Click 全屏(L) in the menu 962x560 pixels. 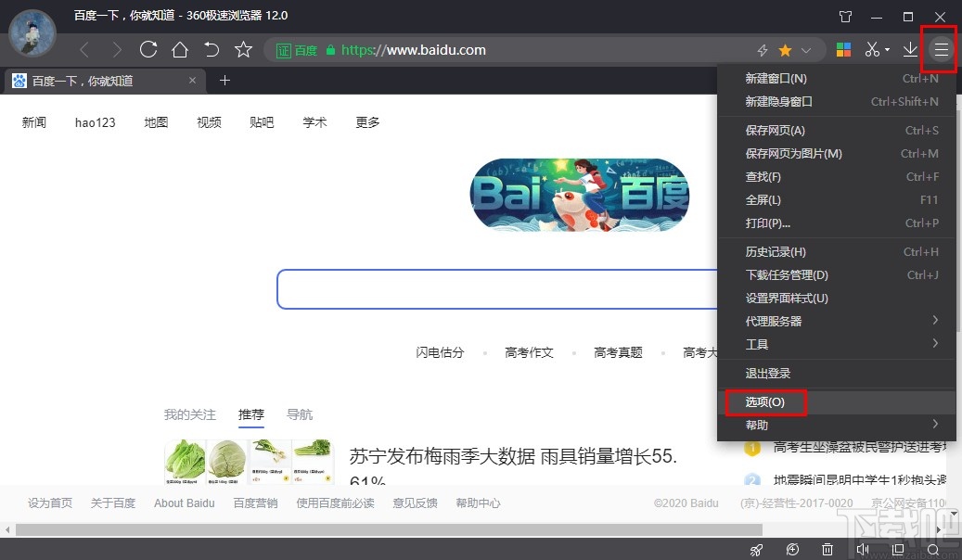[837, 200]
